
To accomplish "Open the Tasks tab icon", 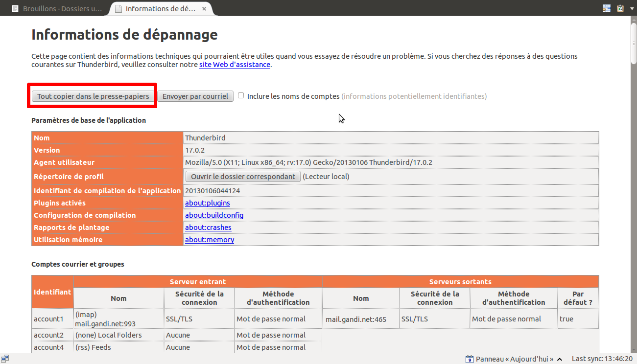I will point(620,8).
